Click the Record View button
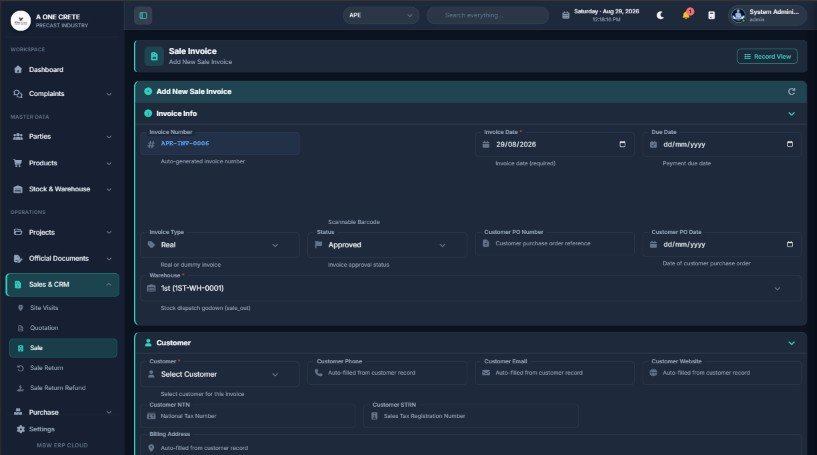 [x=767, y=56]
